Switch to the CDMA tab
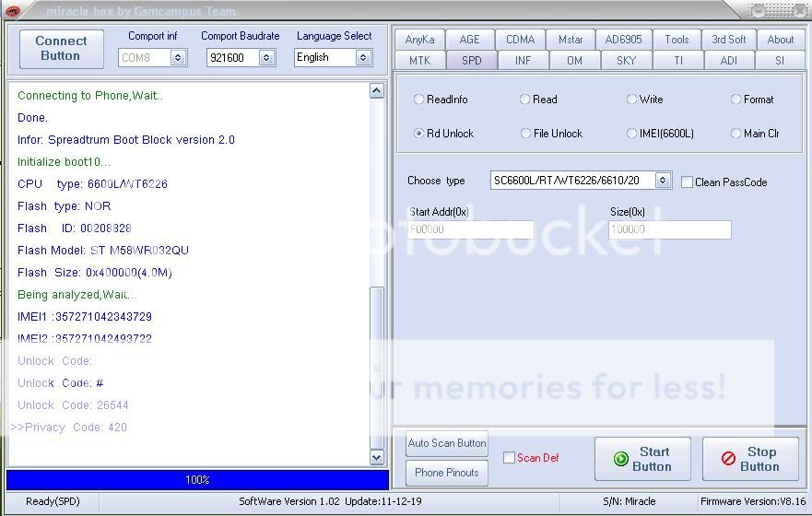 click(520, 40)
